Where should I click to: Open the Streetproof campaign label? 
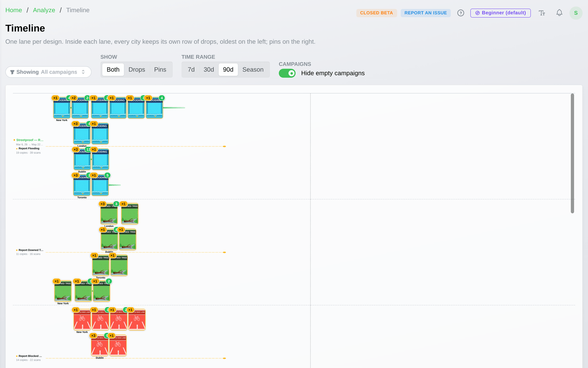click(29, 140)
